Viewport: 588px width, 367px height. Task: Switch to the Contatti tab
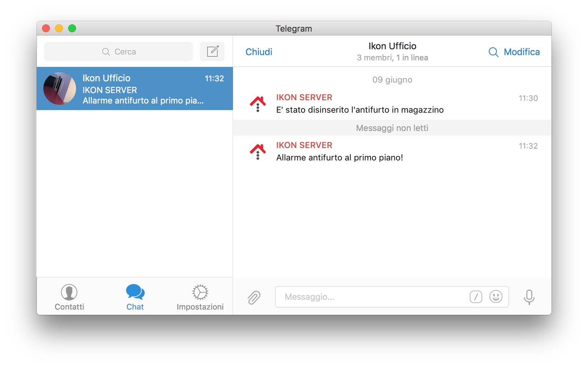point(69,297)
